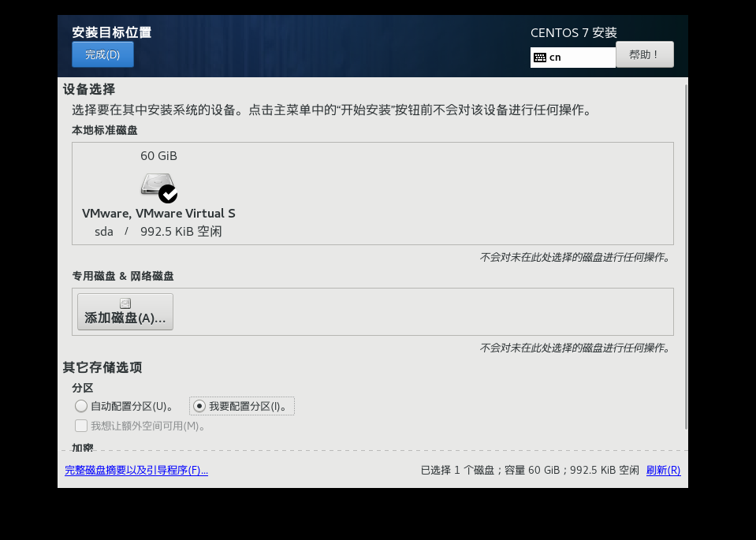Click the 60 GiB disk size label
756x540 pixels.
pyautogui.click(x=158, y=156)
